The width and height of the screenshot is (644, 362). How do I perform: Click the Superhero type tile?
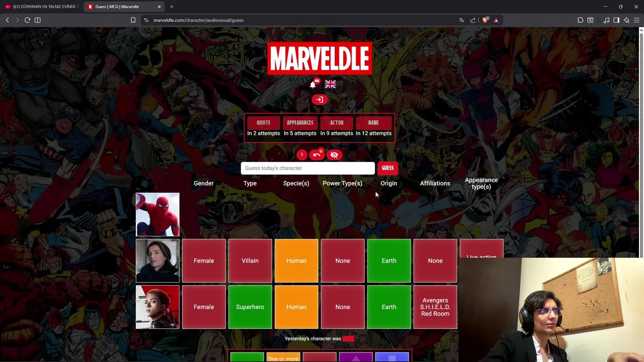(250, 307)
